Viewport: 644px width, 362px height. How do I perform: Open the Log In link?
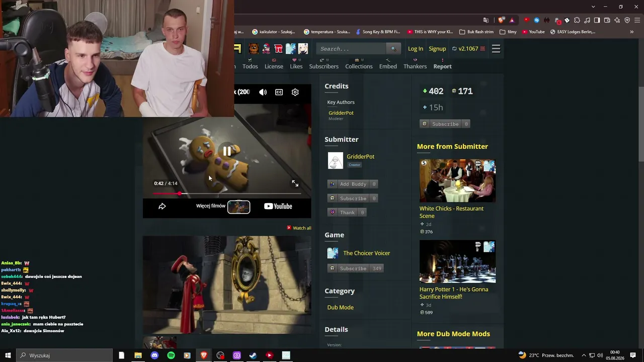click(416, 49)
